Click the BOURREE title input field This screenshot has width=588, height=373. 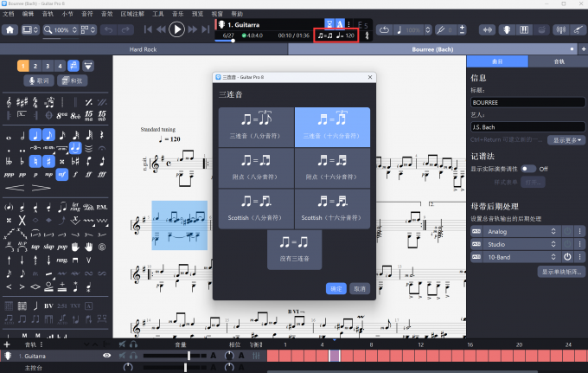click(x=527, y=102)
